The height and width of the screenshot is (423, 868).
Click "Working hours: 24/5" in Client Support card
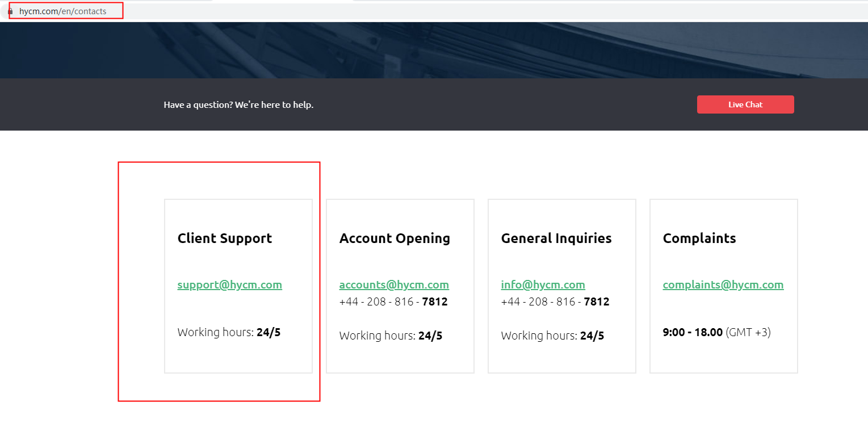[x=229, y=332]
